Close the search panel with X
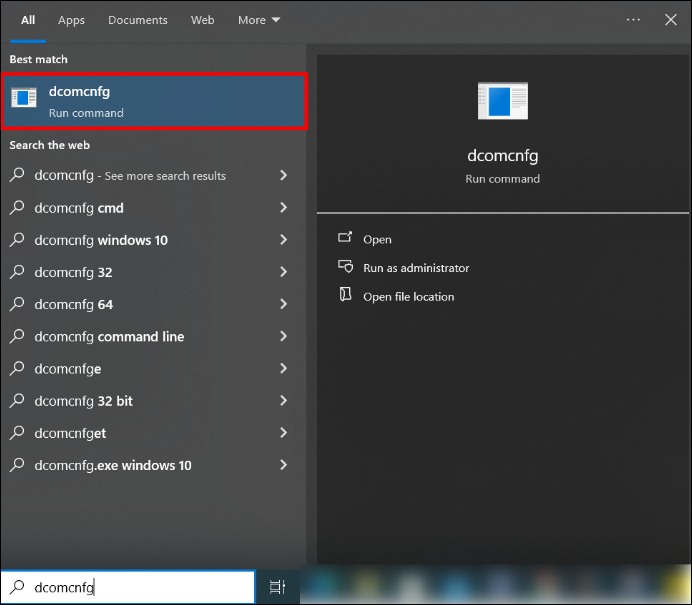 point(671,20)
